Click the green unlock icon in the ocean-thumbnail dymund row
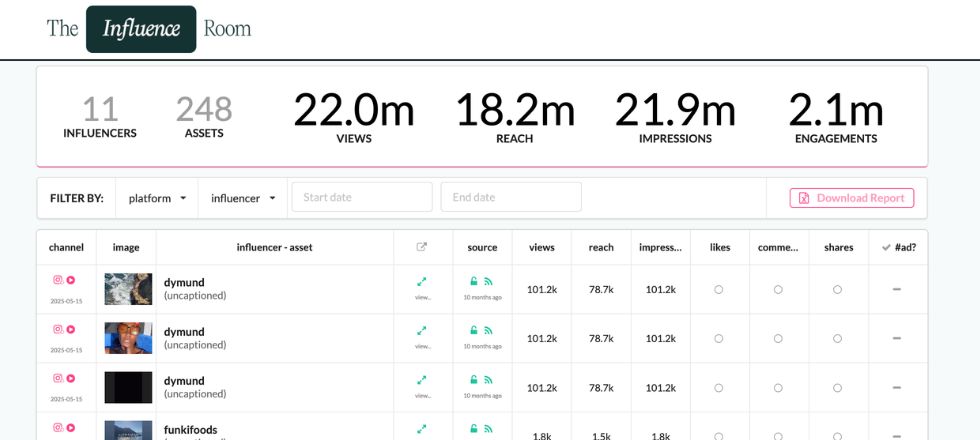Screen dimensions: 980x440 point(474,281)
